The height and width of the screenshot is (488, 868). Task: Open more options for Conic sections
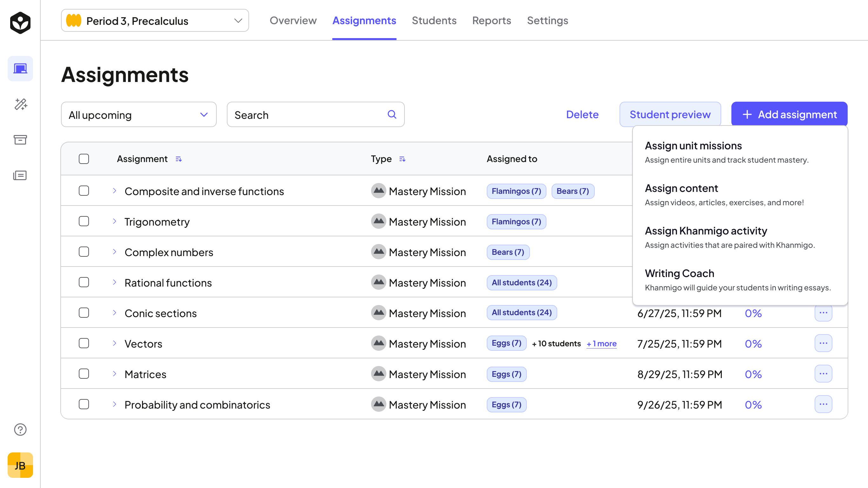coord(823,313)
